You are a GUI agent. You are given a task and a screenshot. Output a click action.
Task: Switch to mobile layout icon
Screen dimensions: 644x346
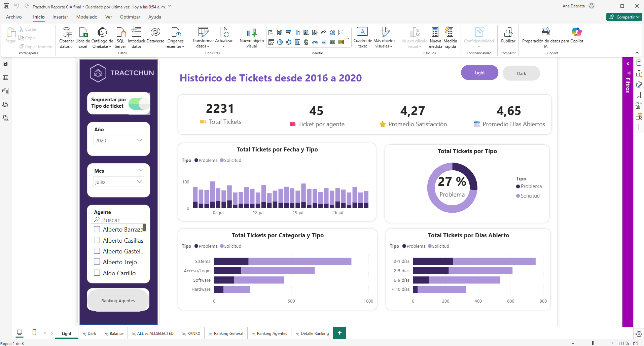click(34, 333)
